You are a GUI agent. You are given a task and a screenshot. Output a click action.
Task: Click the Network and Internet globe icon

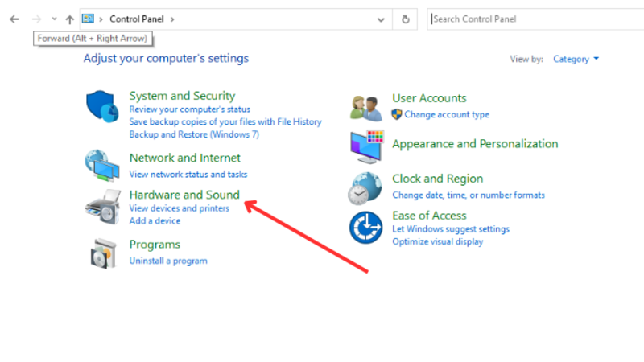click(x=102, y=166)
